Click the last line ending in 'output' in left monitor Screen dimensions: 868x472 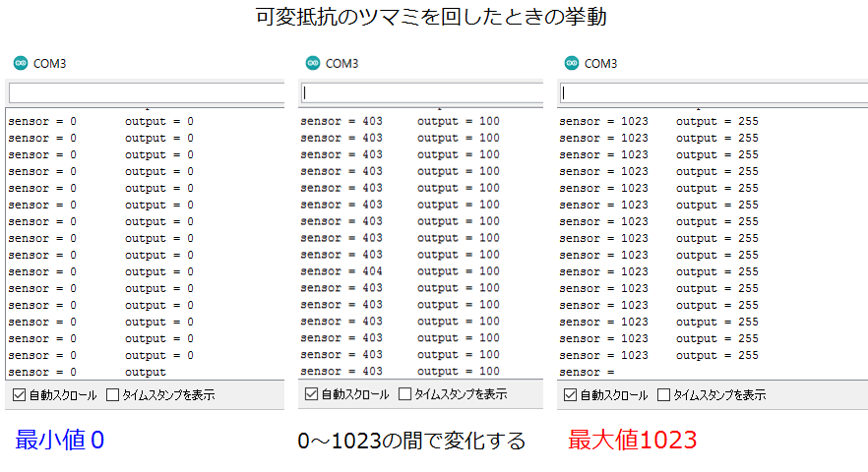tap(87, 372)
